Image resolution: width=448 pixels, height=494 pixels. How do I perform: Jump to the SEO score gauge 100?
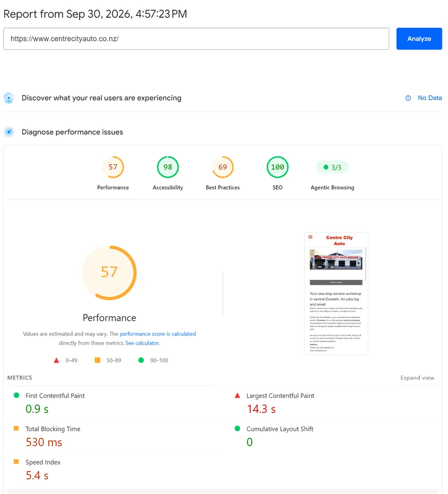(x=277, y=167)
